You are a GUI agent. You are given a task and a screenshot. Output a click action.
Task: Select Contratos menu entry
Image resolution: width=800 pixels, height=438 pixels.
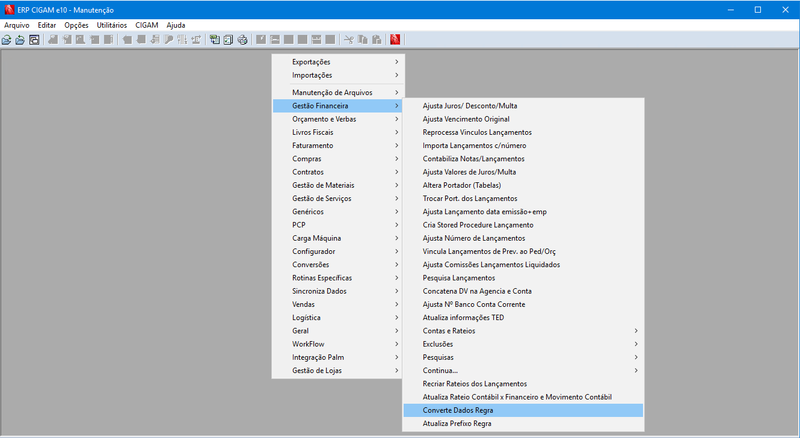pyautogui.click(x=338, y=172)
